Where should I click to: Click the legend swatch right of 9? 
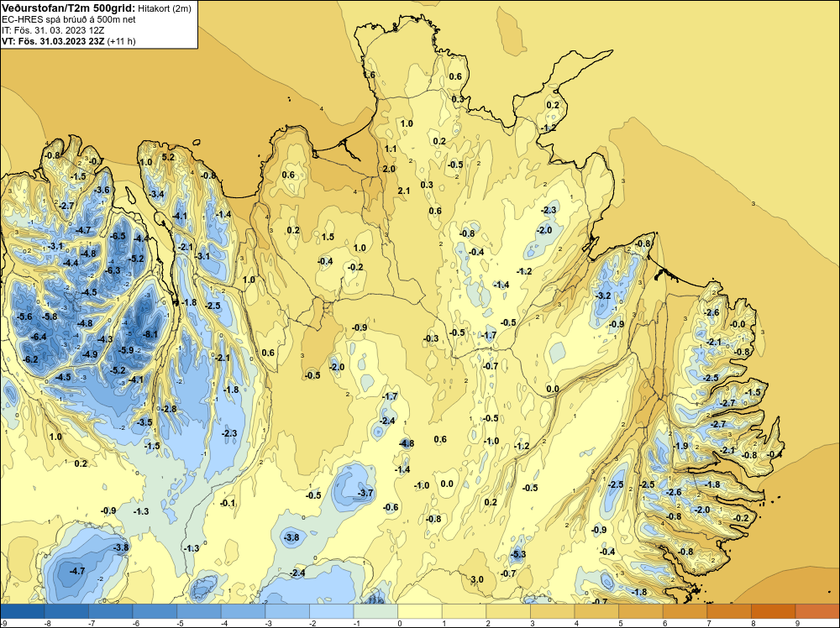(x=817, y=611)
